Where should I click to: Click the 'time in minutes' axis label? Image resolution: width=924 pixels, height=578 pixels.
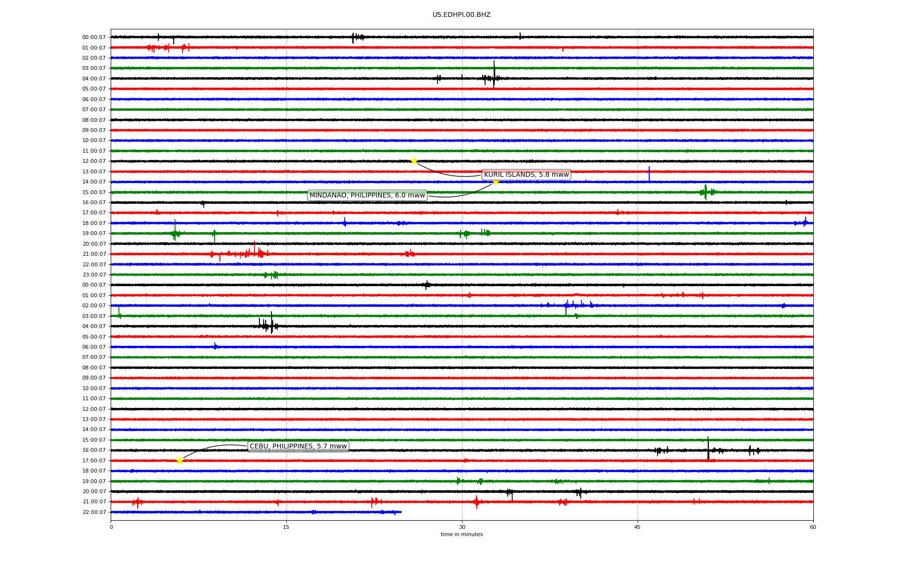point(462,535)
